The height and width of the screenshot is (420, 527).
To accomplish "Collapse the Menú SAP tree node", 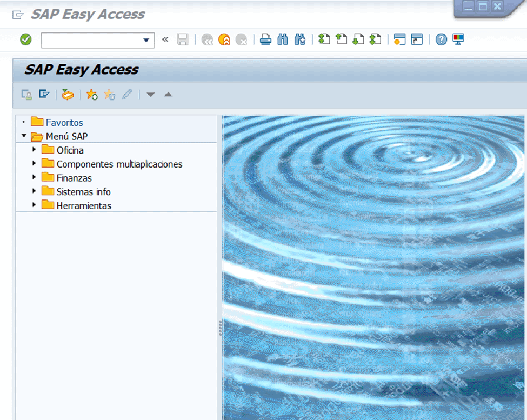I will click(x=23, y=136).
